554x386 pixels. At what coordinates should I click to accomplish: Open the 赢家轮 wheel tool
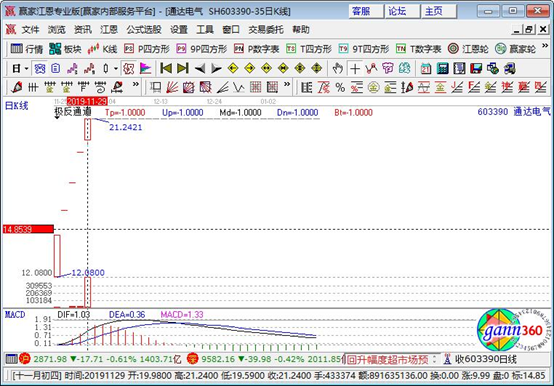(515, 49)
